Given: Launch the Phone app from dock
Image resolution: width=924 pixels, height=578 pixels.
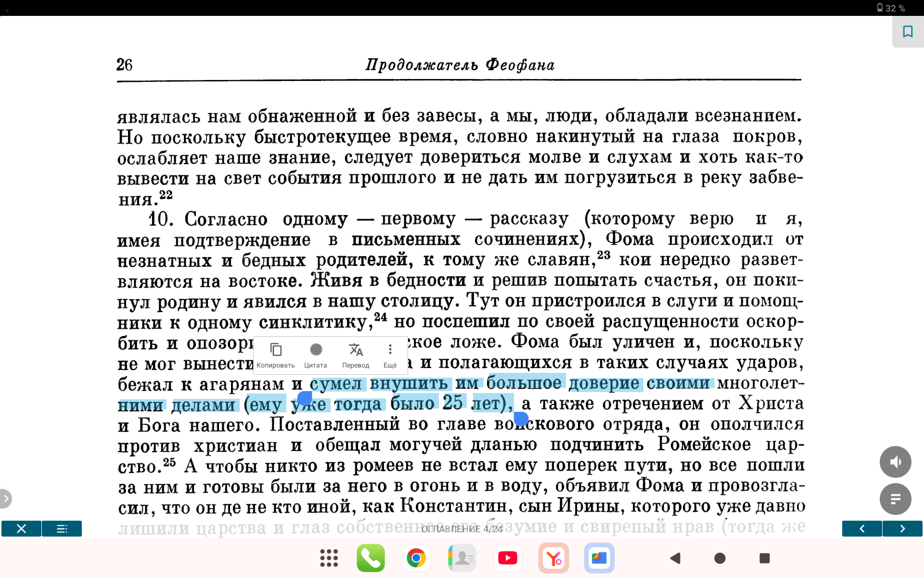Looking at the screenshot, I should pyautogui.click(x=371, y=558).
